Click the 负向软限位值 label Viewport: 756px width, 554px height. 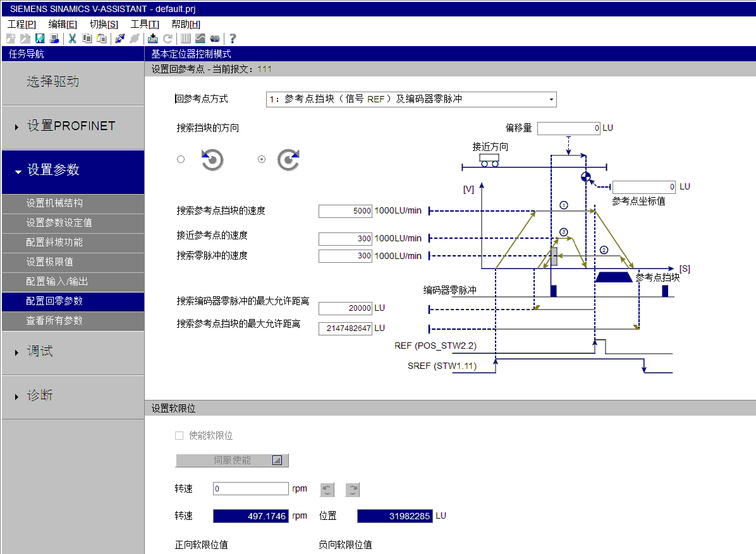pos(345,545)
